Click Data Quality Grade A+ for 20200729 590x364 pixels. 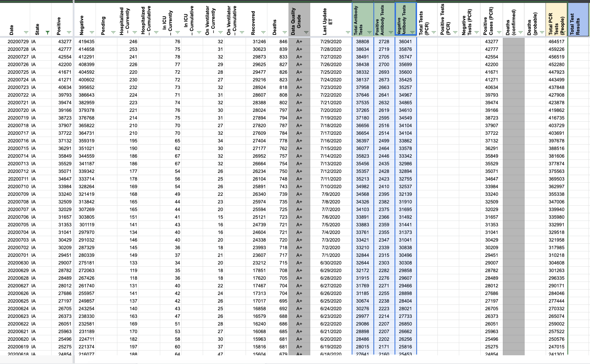(x=299, y=42)
